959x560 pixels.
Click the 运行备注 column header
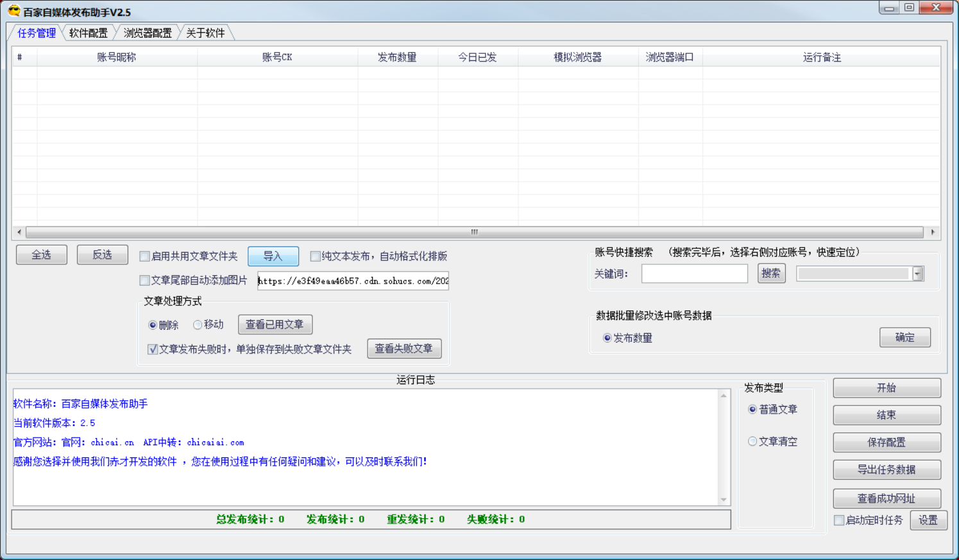click(x=822, y=57)
